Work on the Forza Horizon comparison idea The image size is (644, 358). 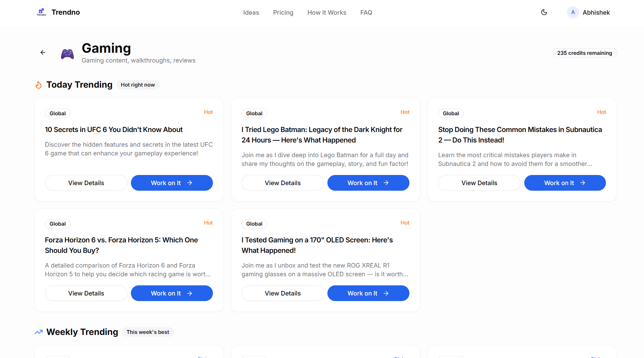(x=172, y=293)
